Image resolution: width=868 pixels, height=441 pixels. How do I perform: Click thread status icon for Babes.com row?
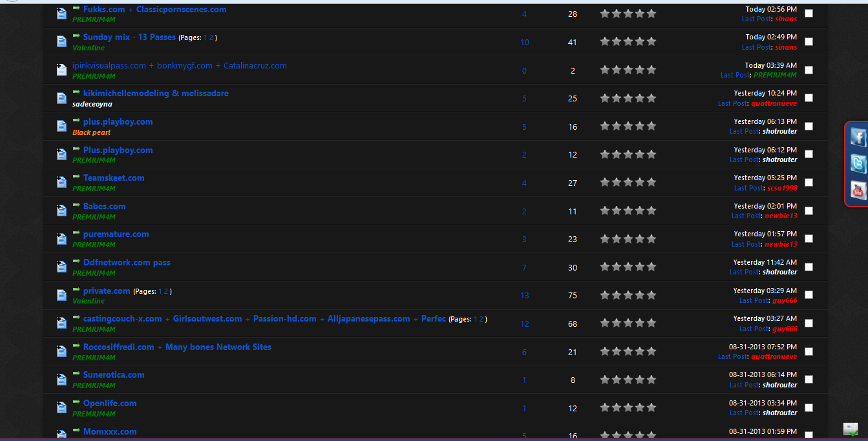[x=61, y=211]
